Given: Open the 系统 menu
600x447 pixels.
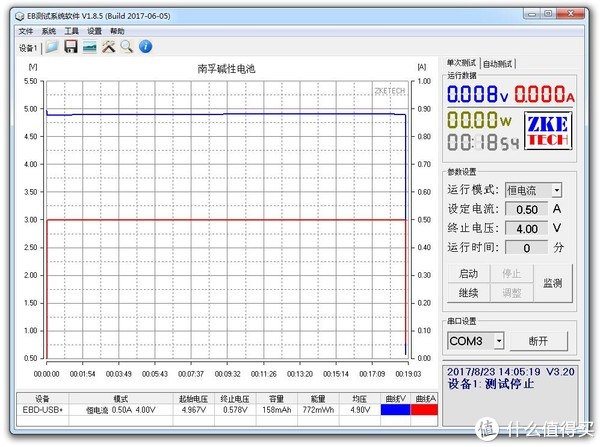Looking at the screenshot, I should click(49, 31).
